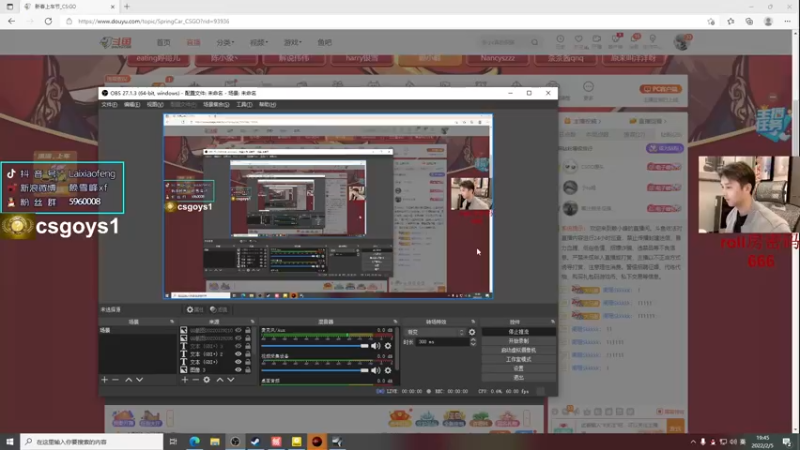Open the OBS 工具 menu

(x=244, y=105)
